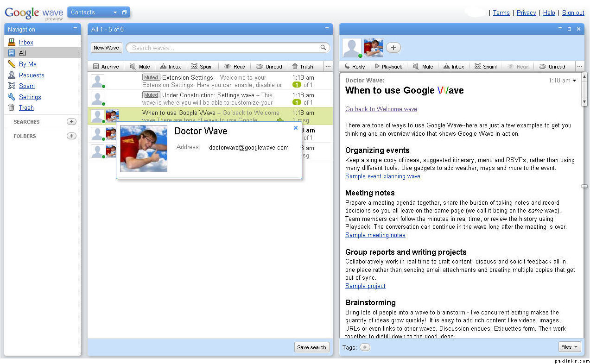Image resolution: width=590 pixels, height=364 pixels.
Task: Open Settings in the Navigation panel
Action: click(x=30, y=97)
